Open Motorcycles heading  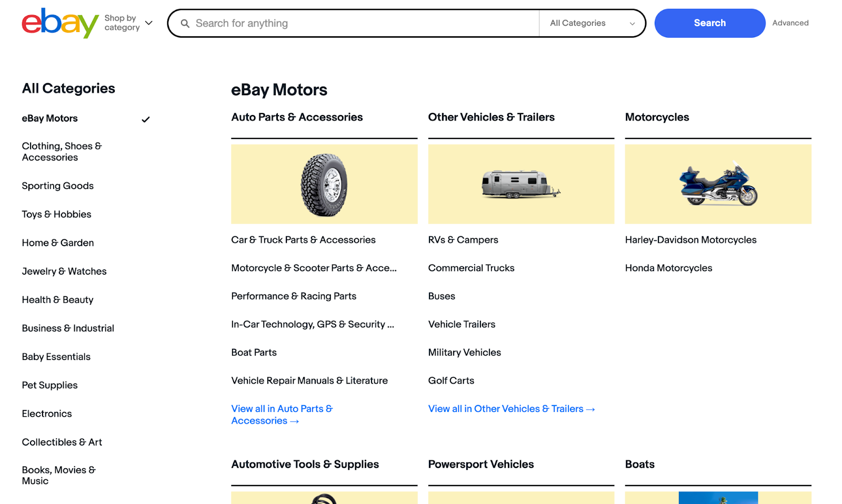tap(657, 117)
